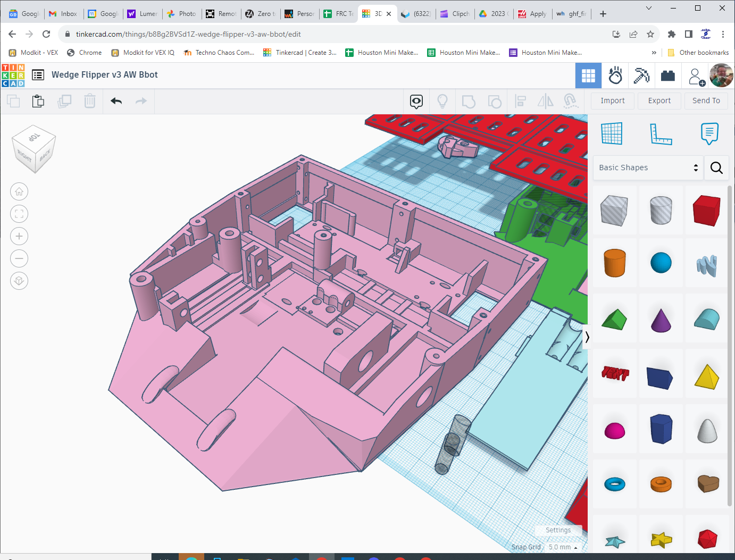Click the Home view button
This screenshot has width=735, height=560.
tap(19, 191)
